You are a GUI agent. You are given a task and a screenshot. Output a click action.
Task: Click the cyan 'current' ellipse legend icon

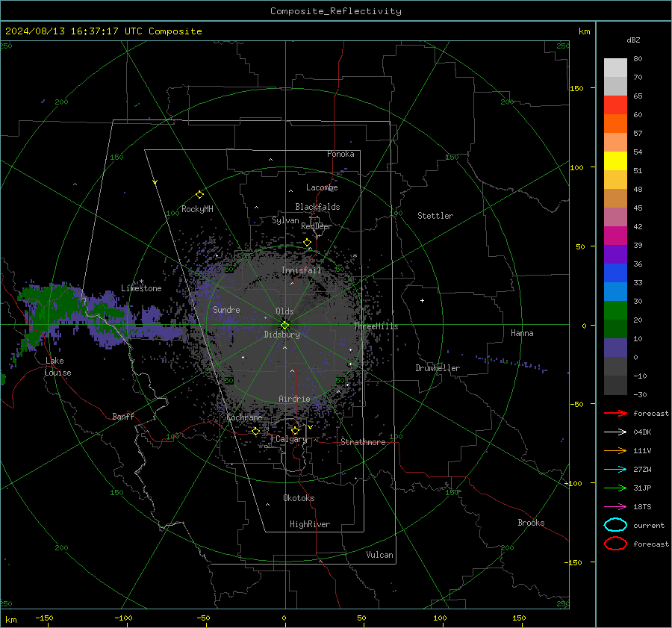615,525
